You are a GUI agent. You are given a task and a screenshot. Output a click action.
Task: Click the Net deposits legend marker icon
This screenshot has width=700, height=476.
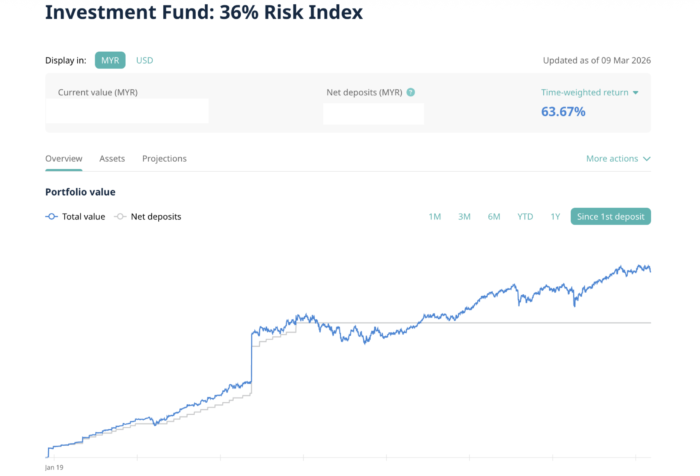pyautogui.click(x=121, y=216)
